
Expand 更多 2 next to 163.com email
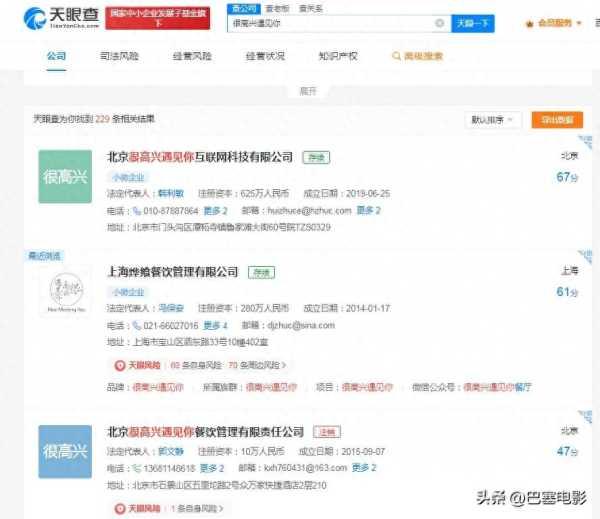364,468
